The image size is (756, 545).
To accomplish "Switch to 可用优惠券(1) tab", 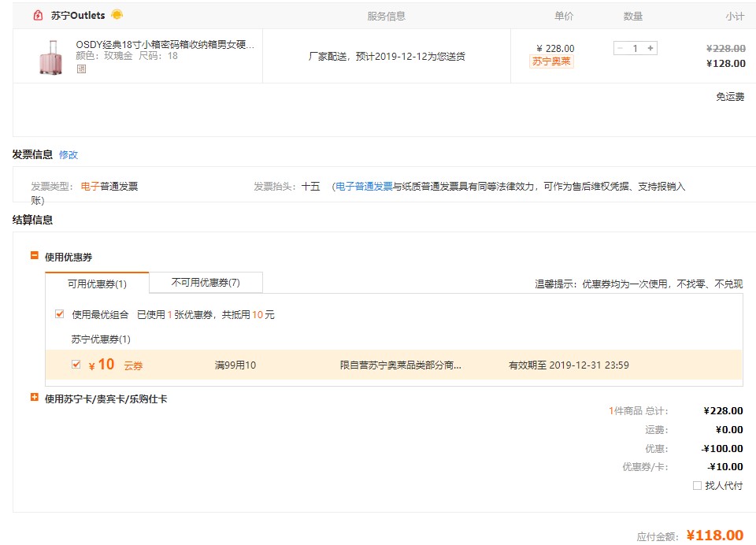I will tap(97, 284).
